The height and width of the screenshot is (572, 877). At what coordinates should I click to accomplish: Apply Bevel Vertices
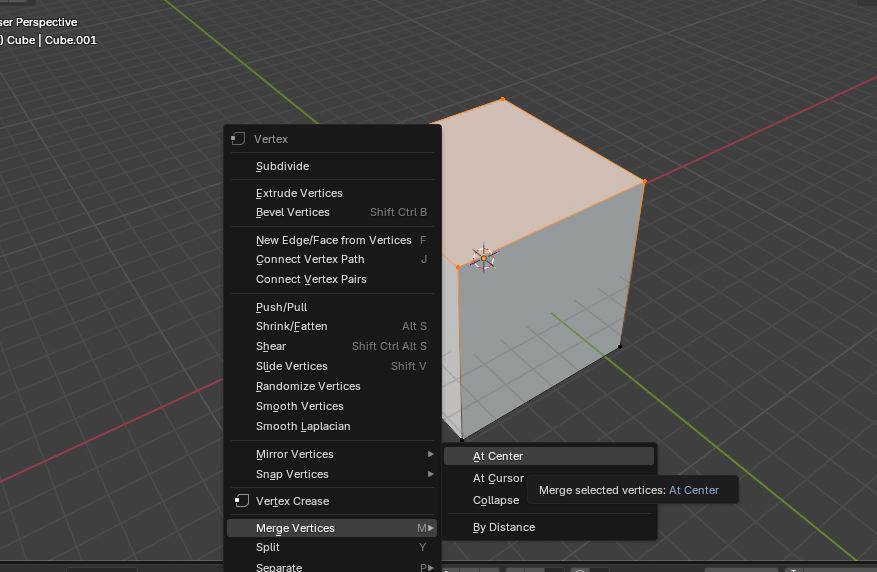click(x=292, y=212)
